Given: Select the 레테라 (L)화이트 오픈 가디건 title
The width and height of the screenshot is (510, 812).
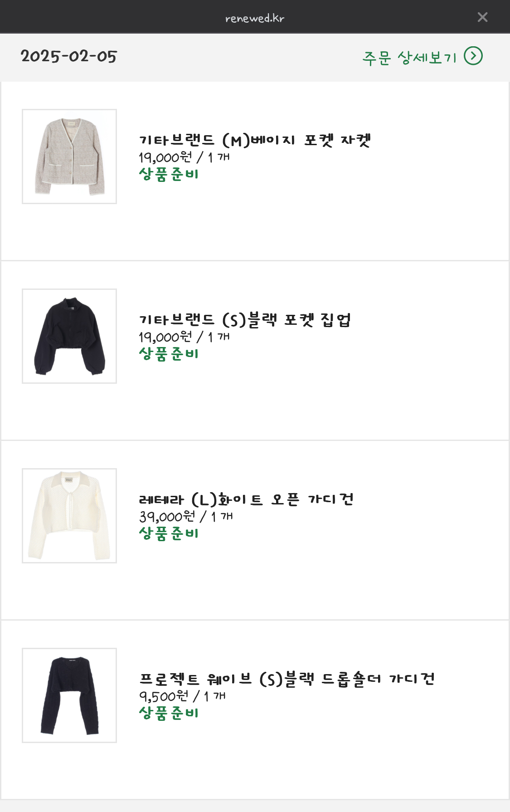Looking at the screenshot, I should click(x=246, y=499).
